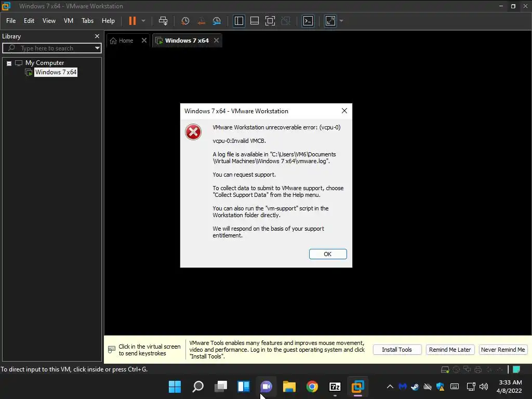Viewport: 532px width, 399px height.
Task: Show hidden system tray icons
Action: [x=390, y=387]
